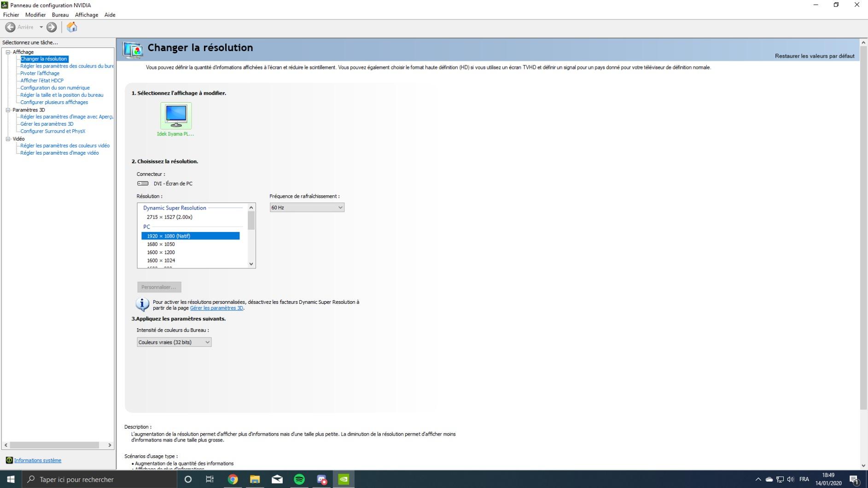Click the forward navigation arrow
868x488 pixels.
(x=51, y=27)
